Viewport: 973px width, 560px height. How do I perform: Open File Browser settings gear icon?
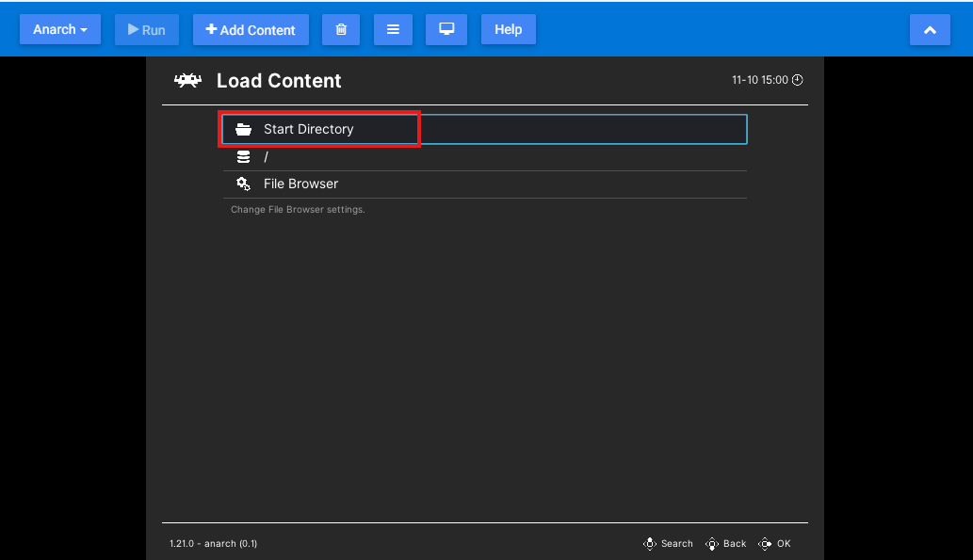point(243,184)
